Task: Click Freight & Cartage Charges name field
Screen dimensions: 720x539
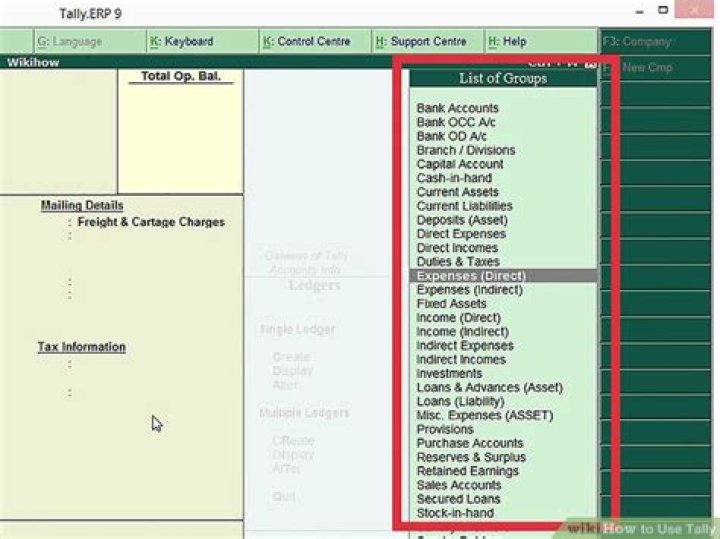Action: (151, 222)
